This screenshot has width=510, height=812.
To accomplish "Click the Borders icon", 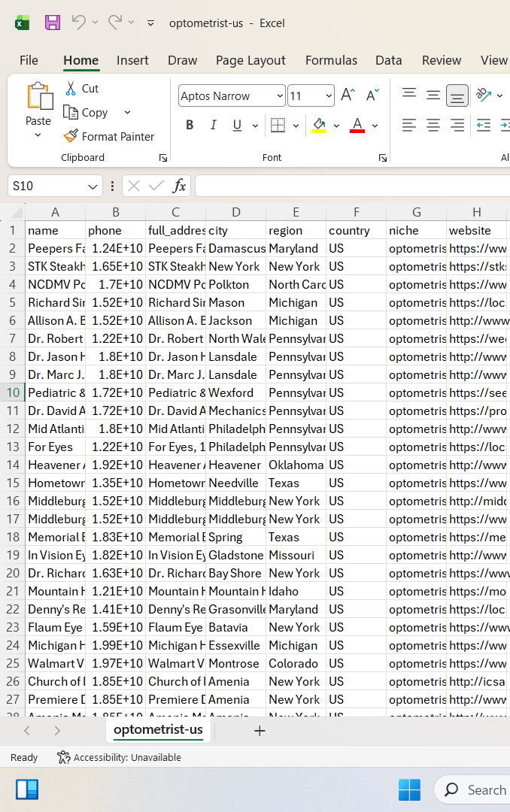I will [x=278, y=125].
